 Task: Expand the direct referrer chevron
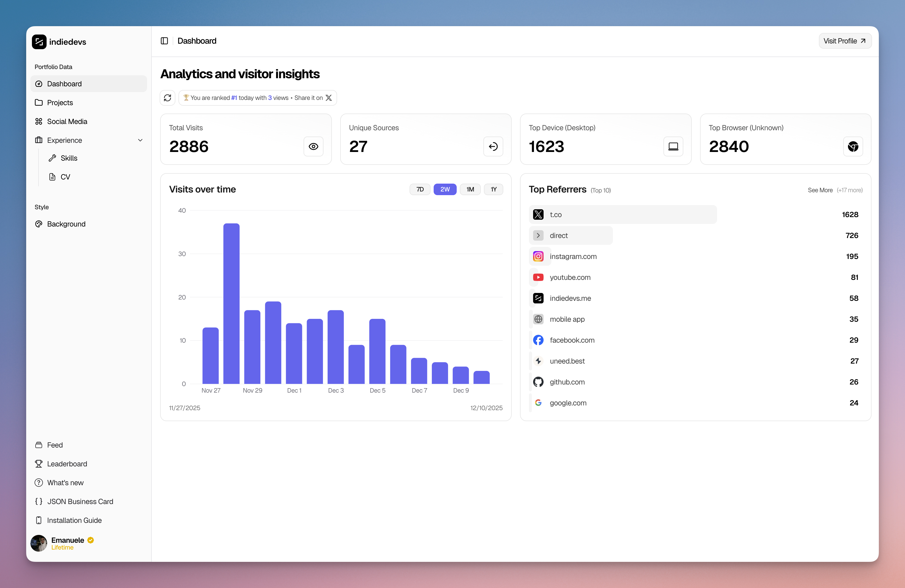tap(538, 235)
